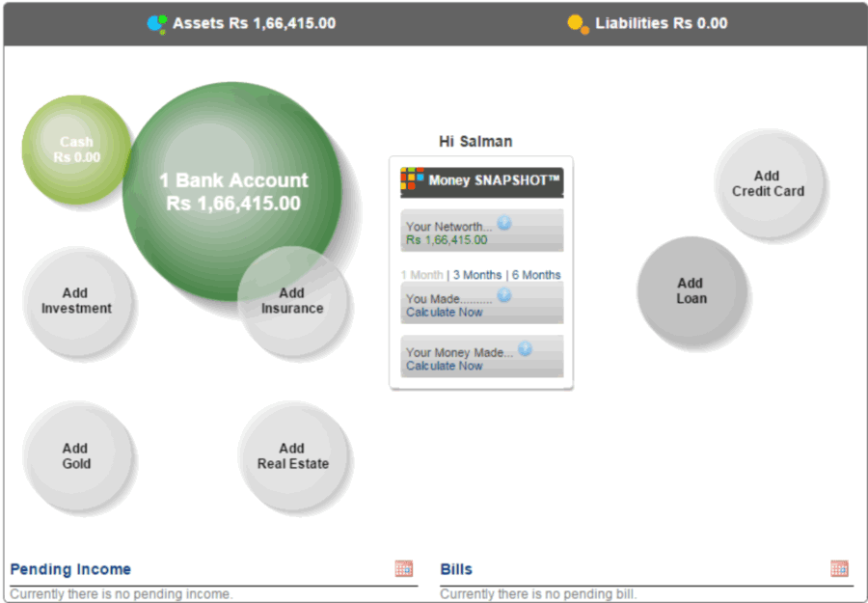Click the Add Credit Card bubble

pos(768,184)
